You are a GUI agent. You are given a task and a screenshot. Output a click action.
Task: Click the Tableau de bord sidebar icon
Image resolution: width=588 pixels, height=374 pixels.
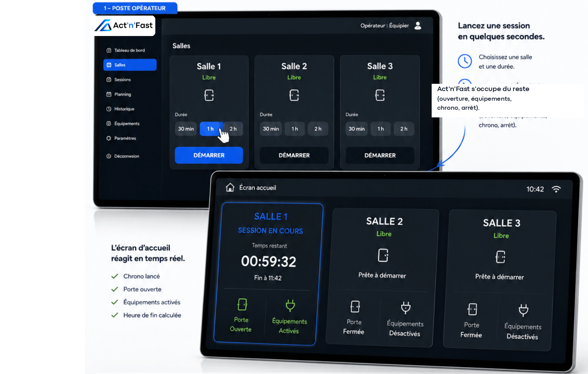[109, 50]
